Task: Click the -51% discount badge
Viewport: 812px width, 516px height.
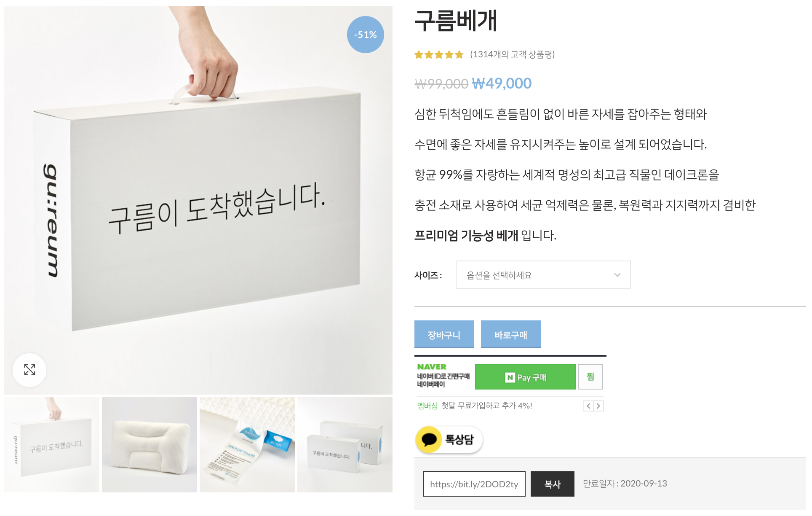Action: [366, 35]
